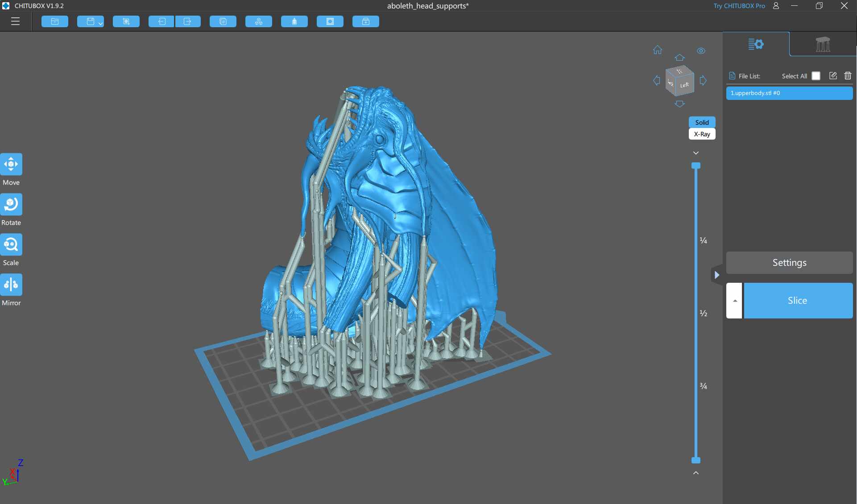857x504 pixels.
Task: Open the Try CHITUBOX Pro link
Action: pyautogui.click(x=738, y=6)
